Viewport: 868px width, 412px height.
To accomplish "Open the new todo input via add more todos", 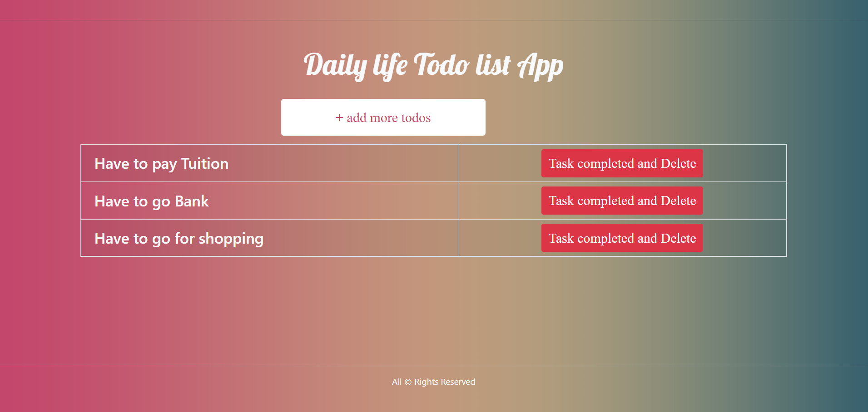I will tap(383, 117).
